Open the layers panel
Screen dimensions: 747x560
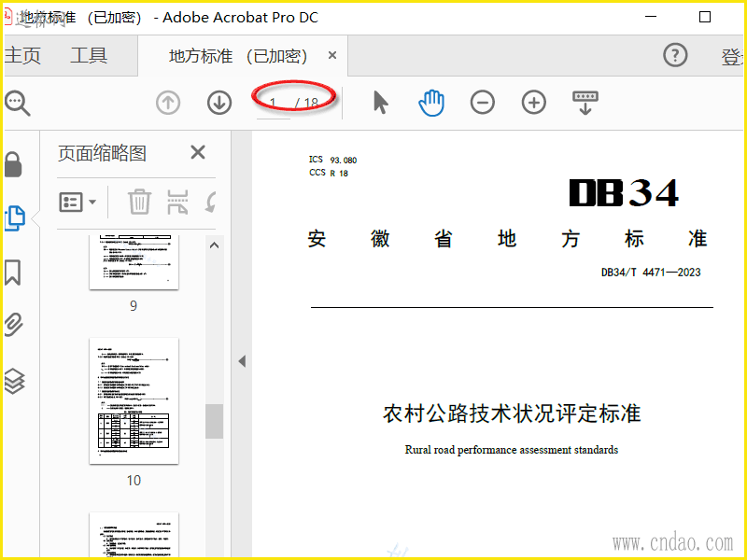click(14, 382)
